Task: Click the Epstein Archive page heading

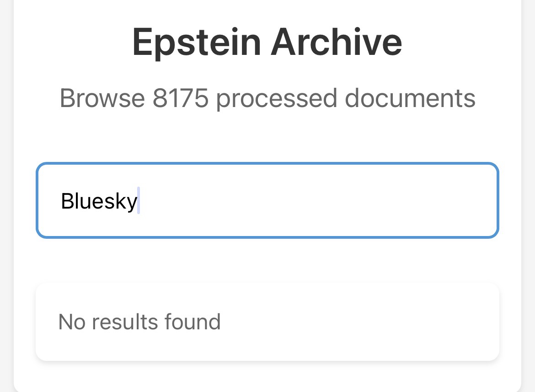Action: (267, 42)
